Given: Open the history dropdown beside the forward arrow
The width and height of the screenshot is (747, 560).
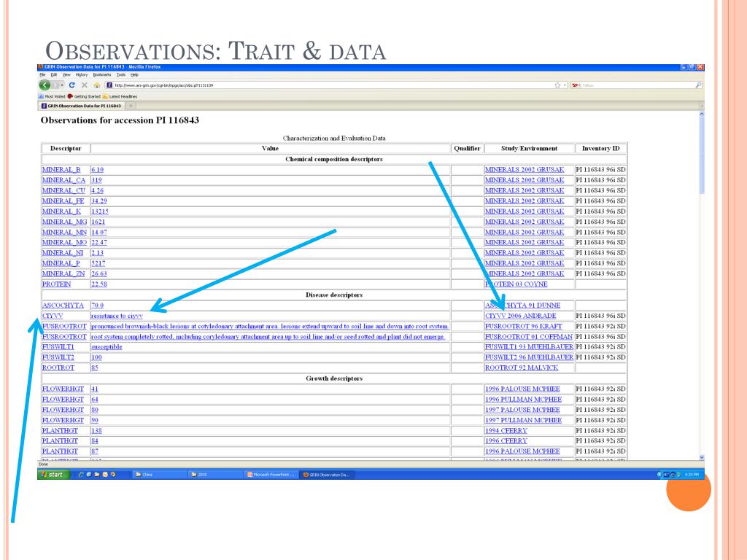Looking at the screenshot, I should [63, 85].
